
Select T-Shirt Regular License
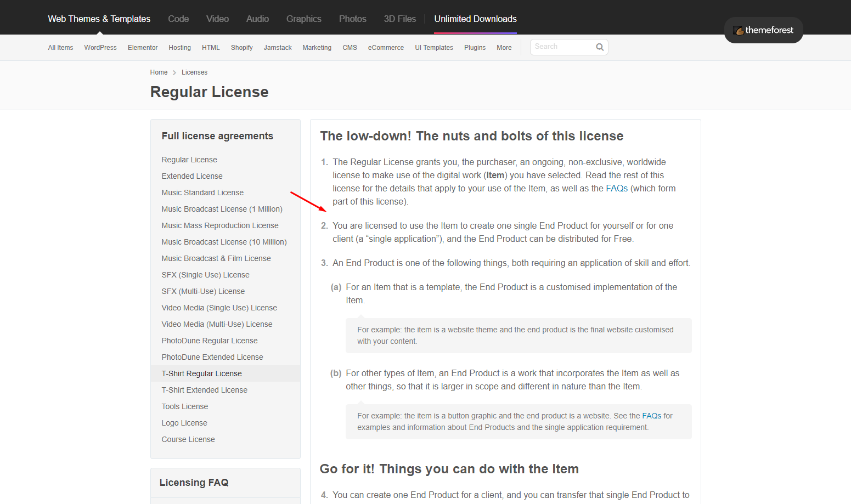click(x=201, y=373)
